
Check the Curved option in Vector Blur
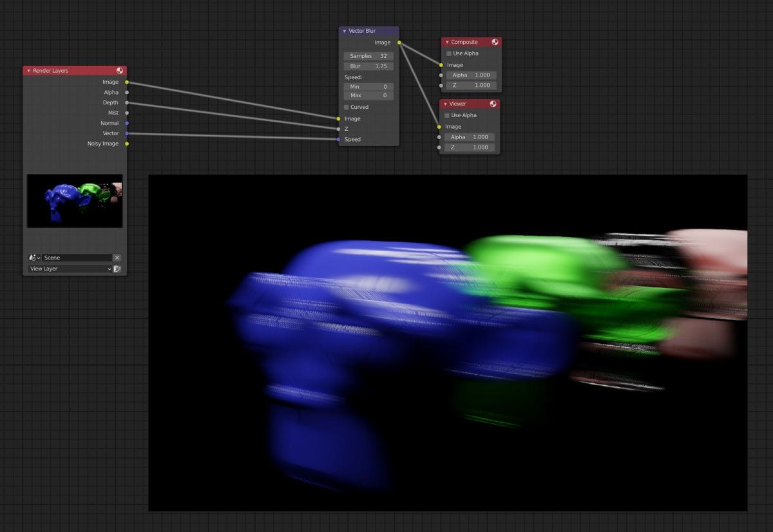click(x=347, y=107)
